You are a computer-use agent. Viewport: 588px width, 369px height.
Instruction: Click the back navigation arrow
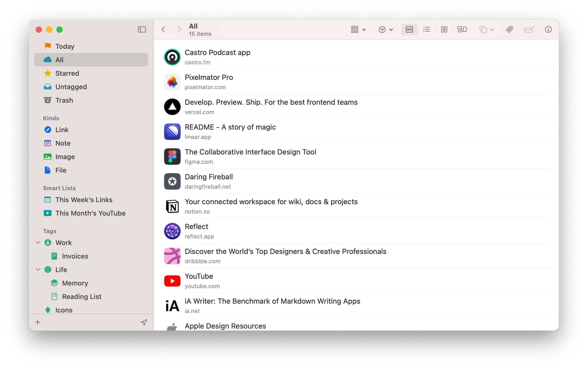163,29
